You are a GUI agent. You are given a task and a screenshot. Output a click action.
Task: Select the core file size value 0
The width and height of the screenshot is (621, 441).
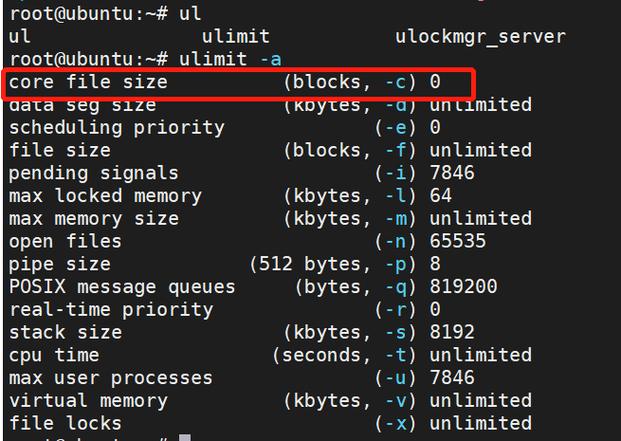435,82
